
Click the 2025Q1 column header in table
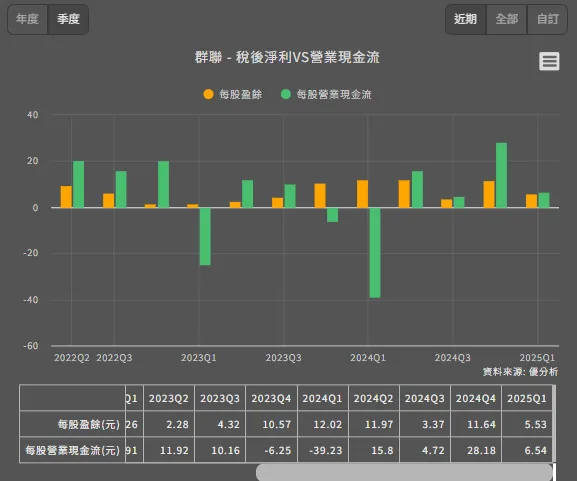click(x=527, y=398)
